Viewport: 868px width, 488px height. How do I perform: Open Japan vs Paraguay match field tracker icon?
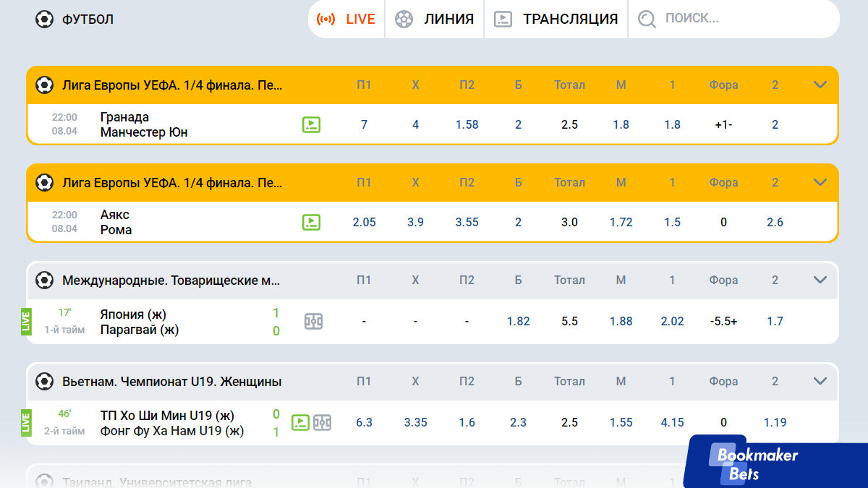click(313, 321)
